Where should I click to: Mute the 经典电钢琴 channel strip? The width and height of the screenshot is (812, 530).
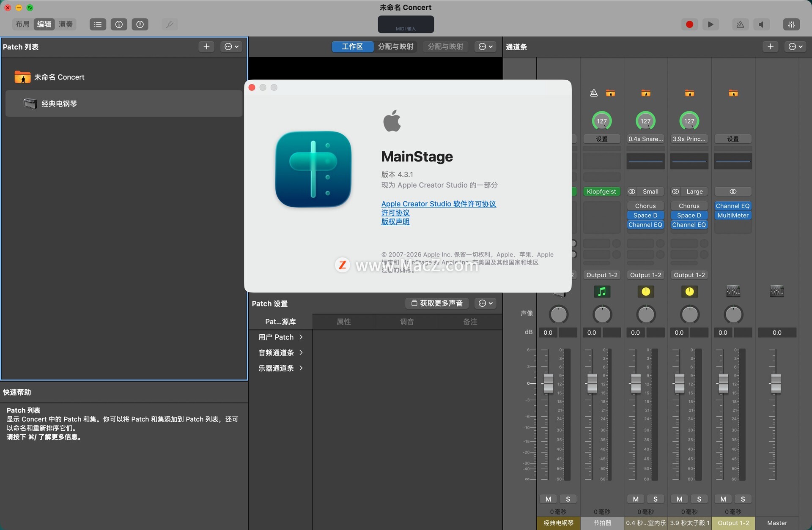pos(548,499)
